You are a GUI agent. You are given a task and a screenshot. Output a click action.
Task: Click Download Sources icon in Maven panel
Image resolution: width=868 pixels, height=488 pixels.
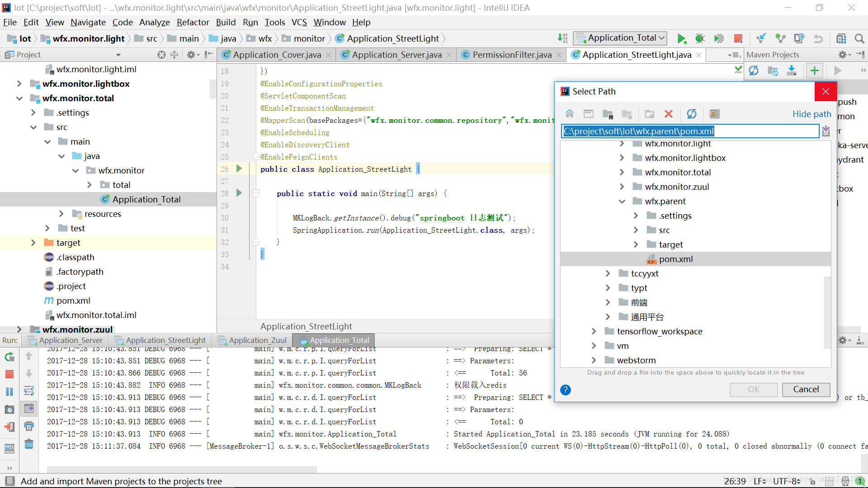tap(792, 70)
